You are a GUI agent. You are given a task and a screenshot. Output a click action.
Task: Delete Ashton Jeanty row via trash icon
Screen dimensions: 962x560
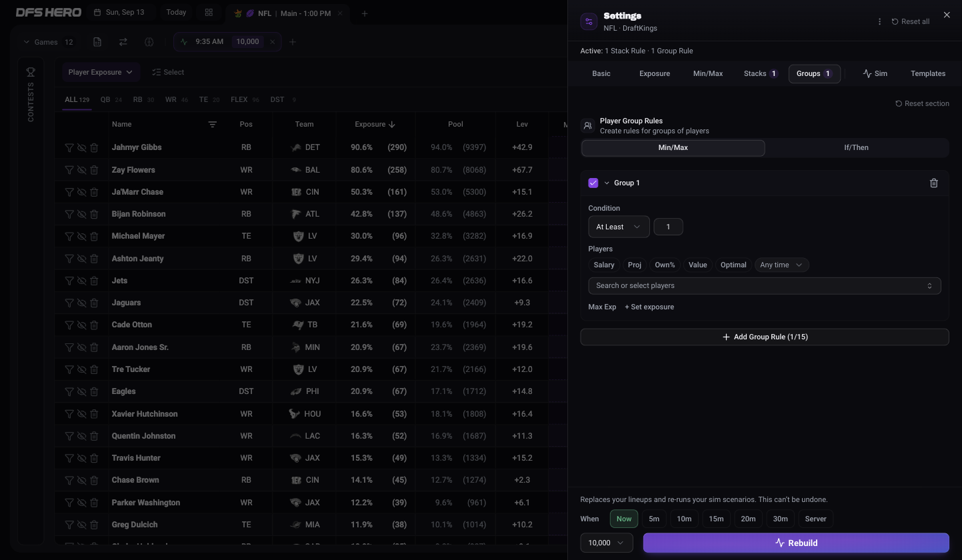click(x=94, y=259)
